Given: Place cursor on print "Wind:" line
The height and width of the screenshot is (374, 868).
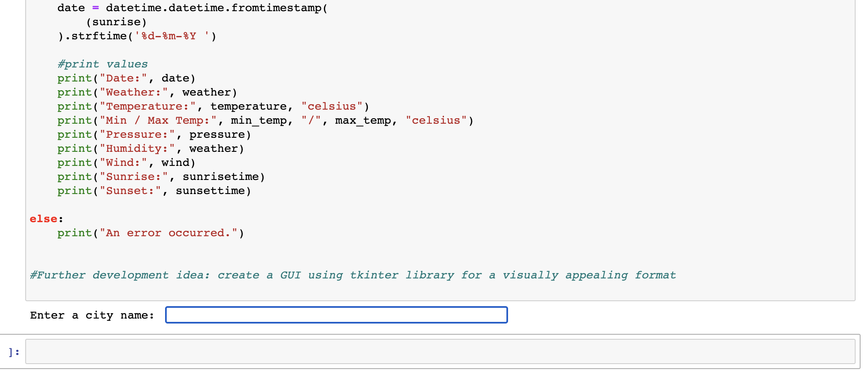Looking at the screenshot, I should pyautogui.click(x=126, y=163).
